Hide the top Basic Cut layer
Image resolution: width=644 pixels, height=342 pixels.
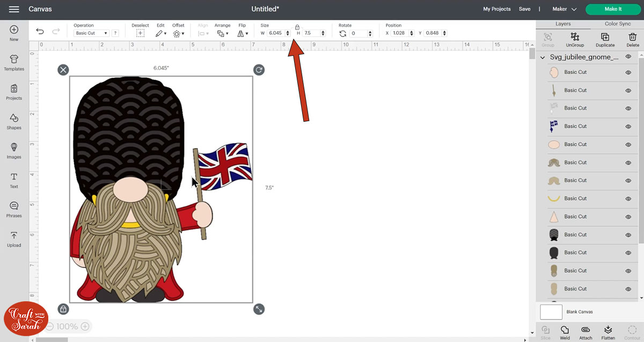pos(628,72)
